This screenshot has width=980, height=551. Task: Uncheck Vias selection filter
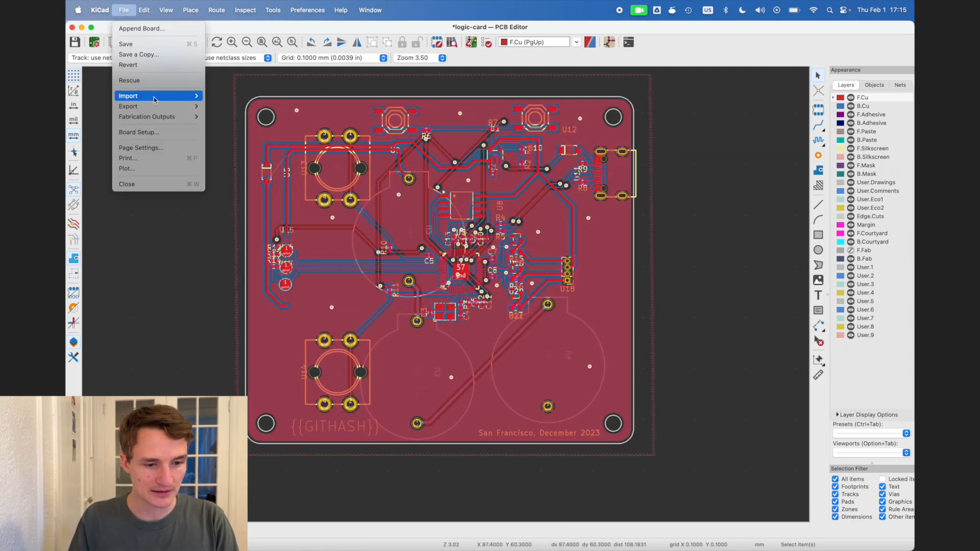click(882, 494)
